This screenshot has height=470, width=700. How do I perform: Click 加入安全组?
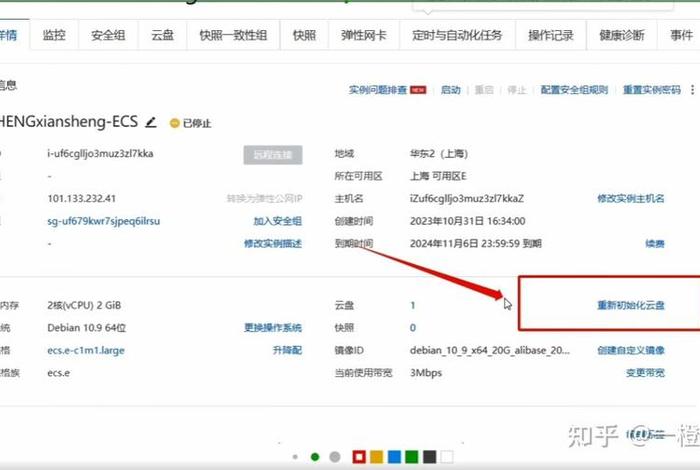(x=278, y=221)
